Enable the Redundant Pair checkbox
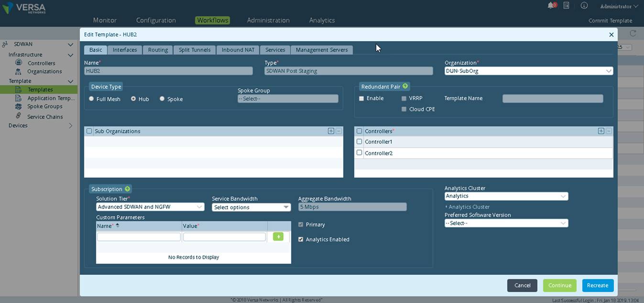The image size is (644, 303). click(362, 98)
